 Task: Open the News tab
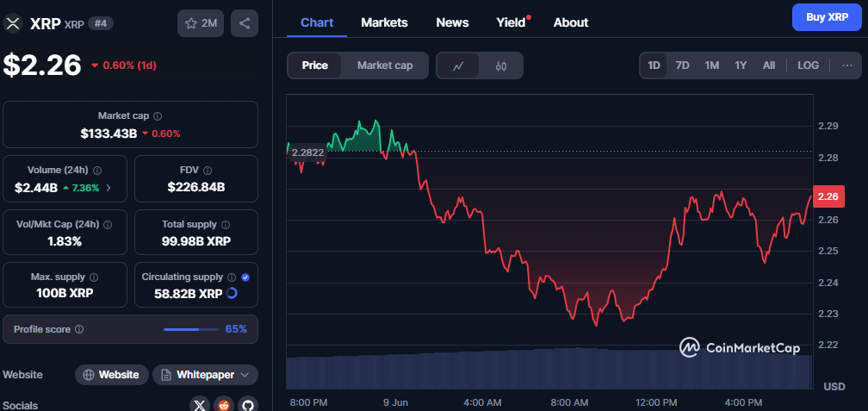point(452,22)
